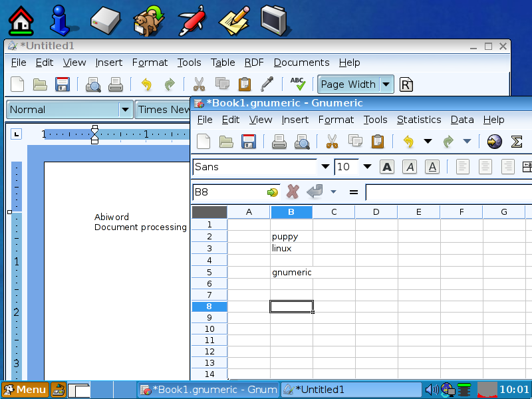Open home folder desktop icon
Viewport: 532px width, 399px height.
pyautogui.click(x=21, y=21)
